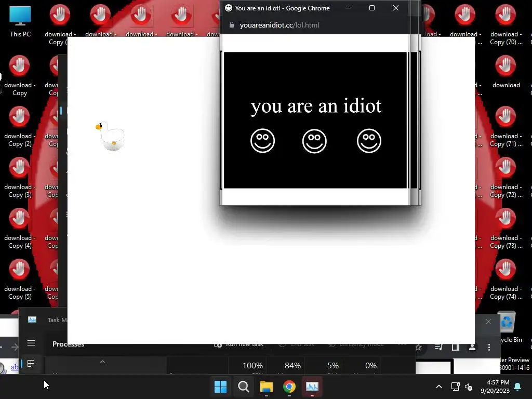Open the three-dot menu of the background browser

click(x=489, y=347)
